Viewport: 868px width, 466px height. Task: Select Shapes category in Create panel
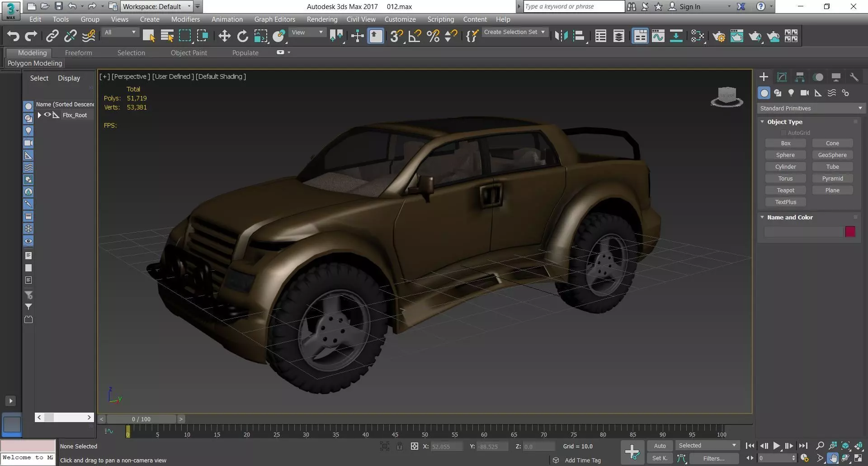click(x=778, y=93)
